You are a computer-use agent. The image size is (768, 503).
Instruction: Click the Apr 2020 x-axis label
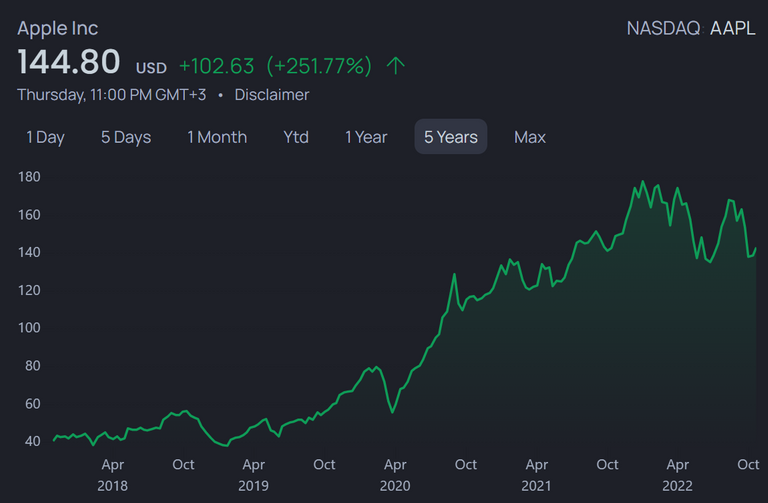395,475
